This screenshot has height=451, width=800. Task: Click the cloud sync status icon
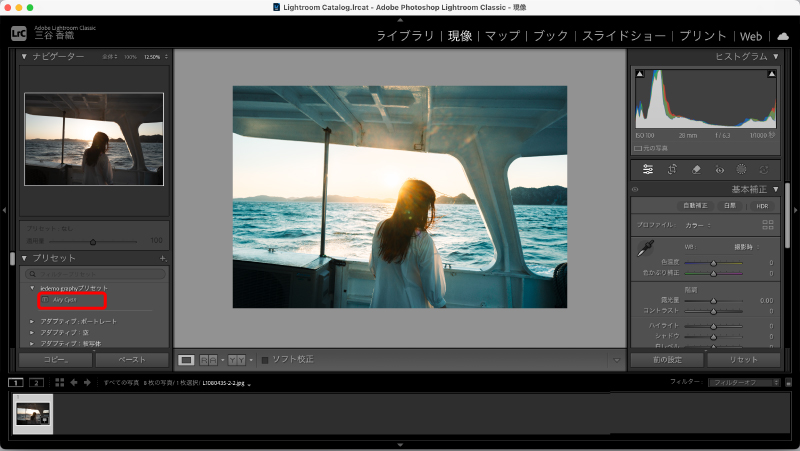(783, 36)
